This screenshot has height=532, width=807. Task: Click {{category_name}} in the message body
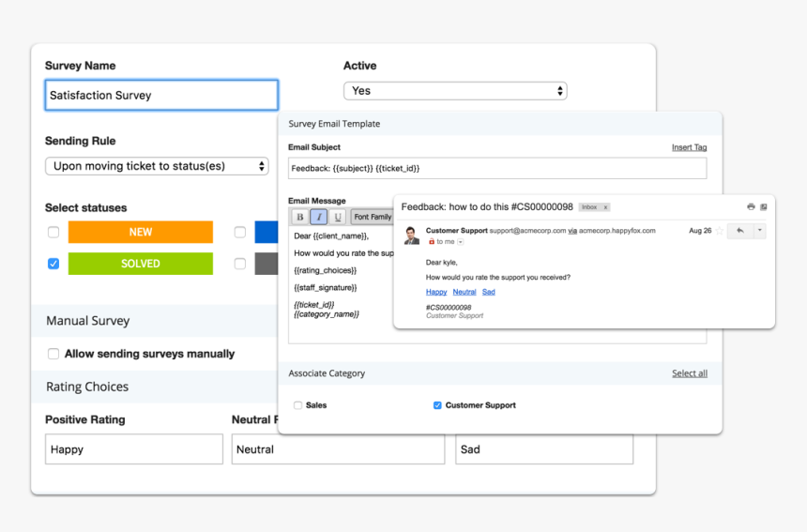327,314
